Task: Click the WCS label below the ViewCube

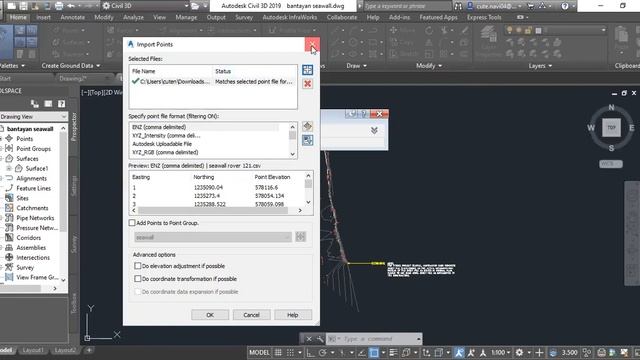Action: (611, 164)
